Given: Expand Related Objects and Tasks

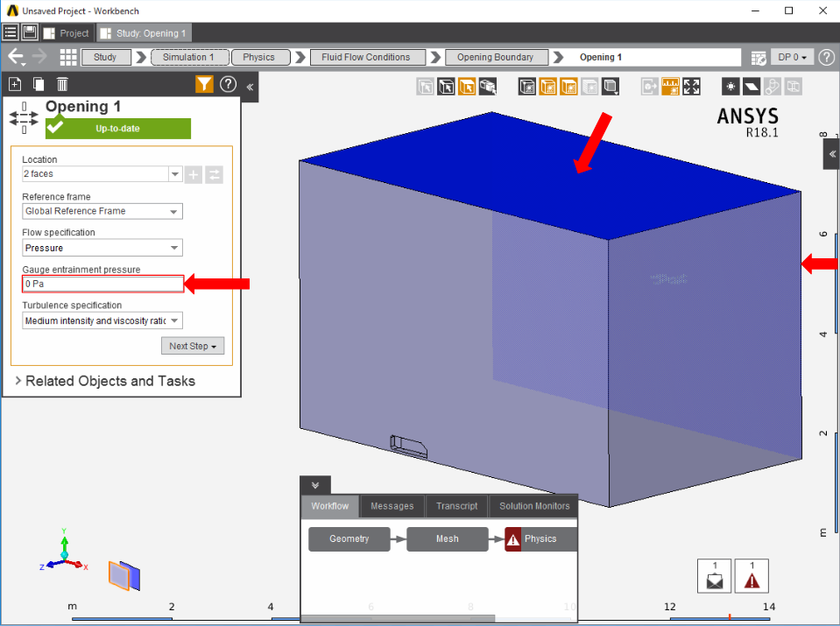Looking at the screenshot, I should pos(105,381).
